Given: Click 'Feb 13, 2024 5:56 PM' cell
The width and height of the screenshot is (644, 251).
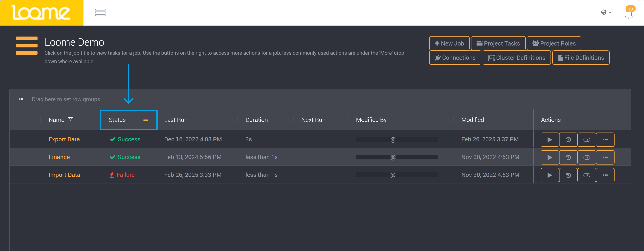Looking at the screenshot, I should tap(193, 157).
